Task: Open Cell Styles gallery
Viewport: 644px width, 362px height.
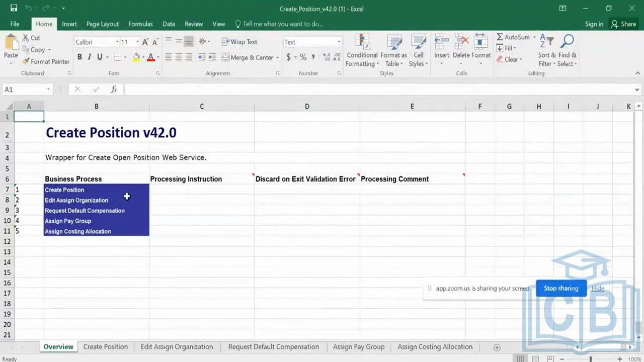Action: tap(418, 51)
